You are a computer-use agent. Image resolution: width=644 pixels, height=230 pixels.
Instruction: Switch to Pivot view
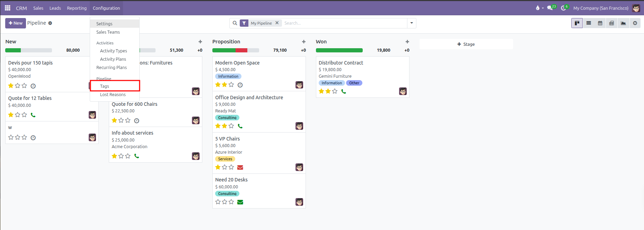[611, 23]
